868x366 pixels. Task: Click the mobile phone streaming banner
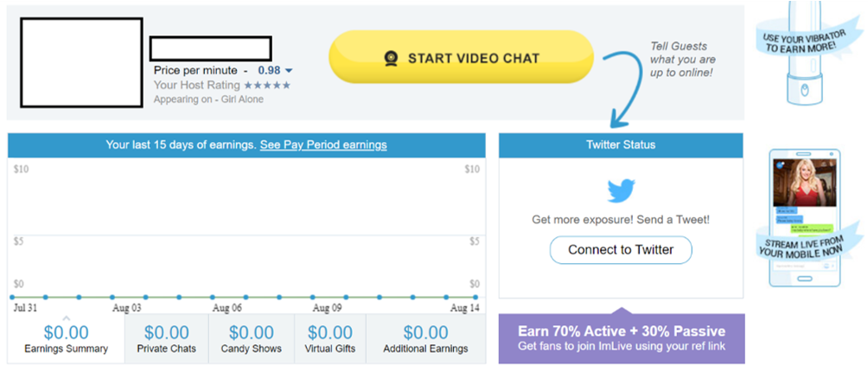(x=809, y=217)
